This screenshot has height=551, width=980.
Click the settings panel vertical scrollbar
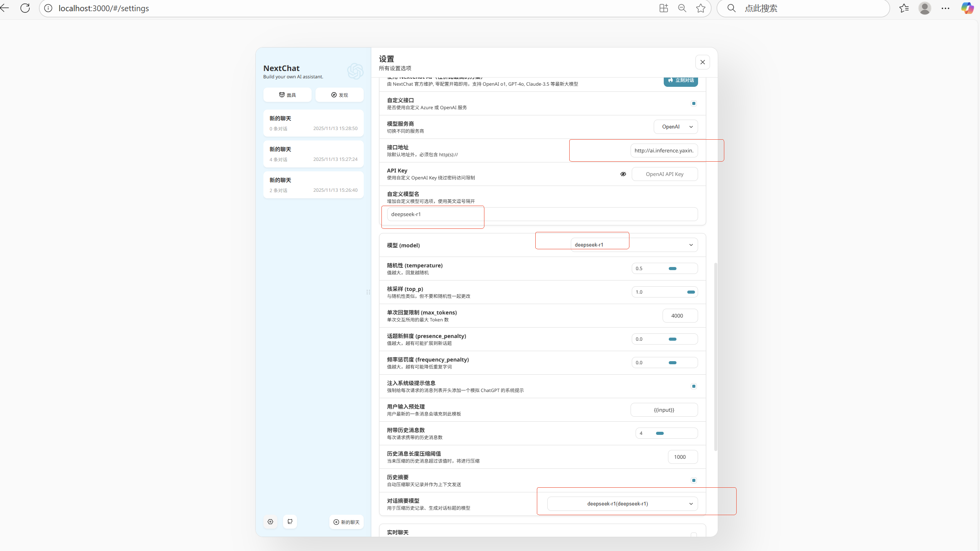click(715, 357)
